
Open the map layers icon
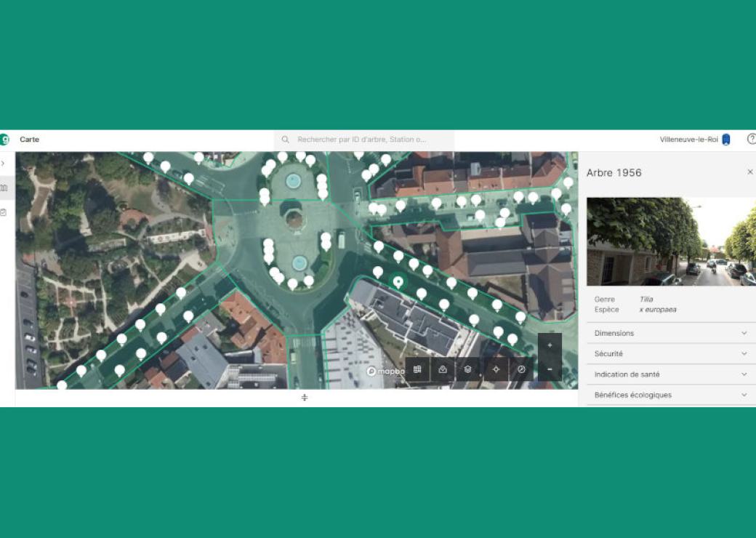469,369
